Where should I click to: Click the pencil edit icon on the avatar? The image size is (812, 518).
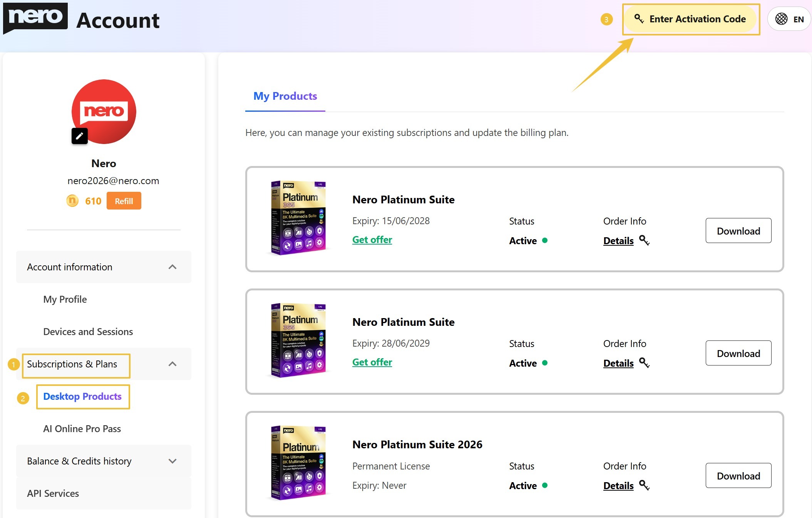(80, 136)
